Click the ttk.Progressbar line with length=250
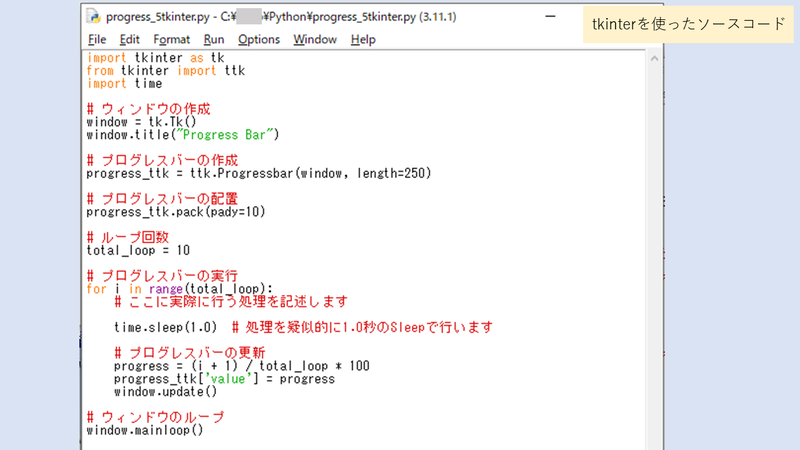Viewport: 800px width, 450px height. [259, 173]
